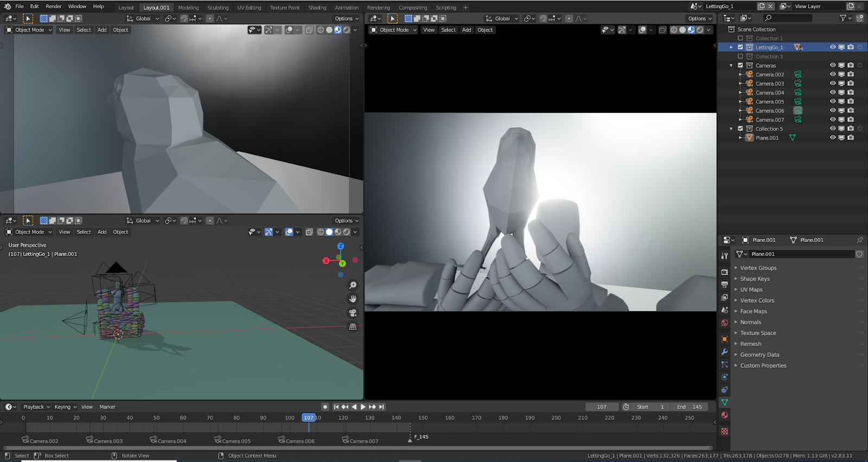The width and height of the screenshot is (868, 462).
Task: Click the zoom magnifier gizmo in User Perspective viewport
Action: [x=353, y=285]
